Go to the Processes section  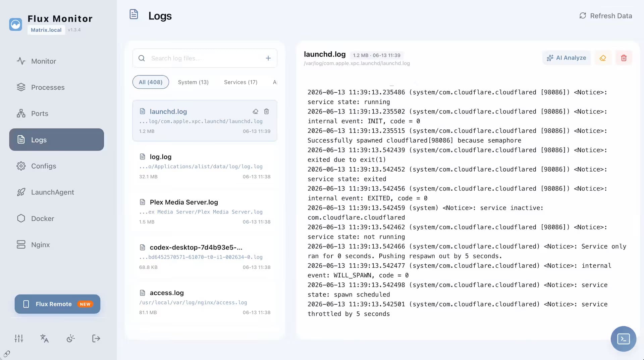pyautogui.click(x=56, y=87)
